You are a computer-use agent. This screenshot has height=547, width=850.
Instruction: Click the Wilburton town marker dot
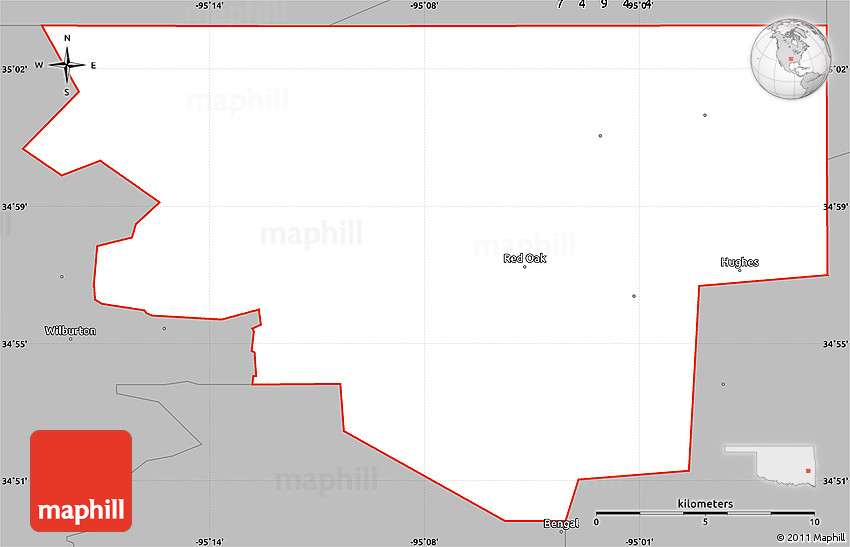[70, 339]
